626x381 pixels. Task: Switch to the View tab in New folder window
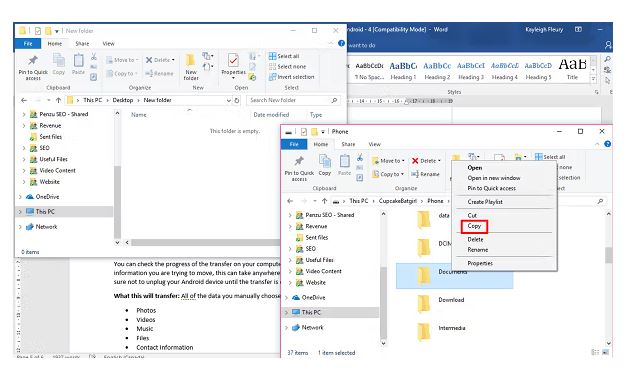coord(109,44)
